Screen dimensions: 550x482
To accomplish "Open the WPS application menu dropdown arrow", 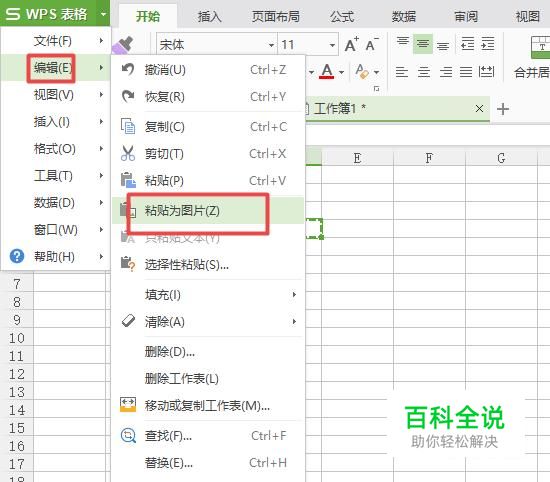I will pos(103,14).
